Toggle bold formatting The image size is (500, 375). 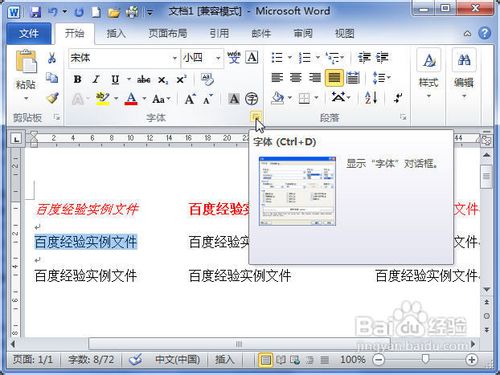(x=77, y=79)
